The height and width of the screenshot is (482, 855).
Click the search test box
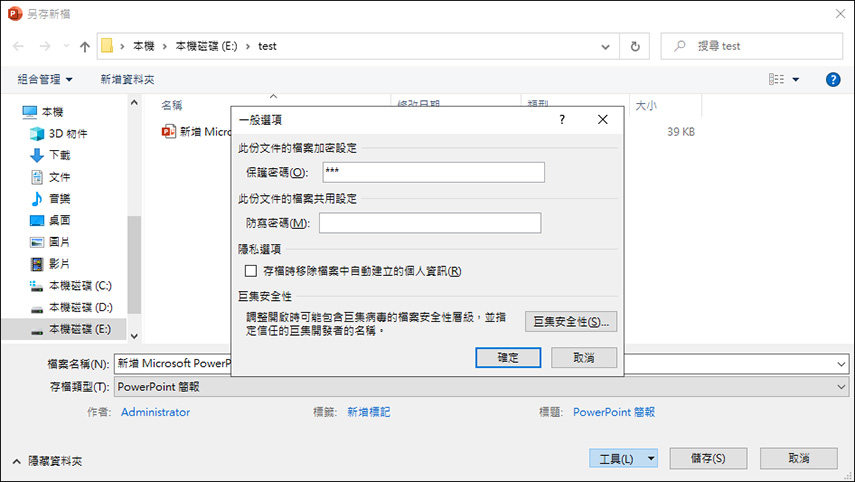751,46
